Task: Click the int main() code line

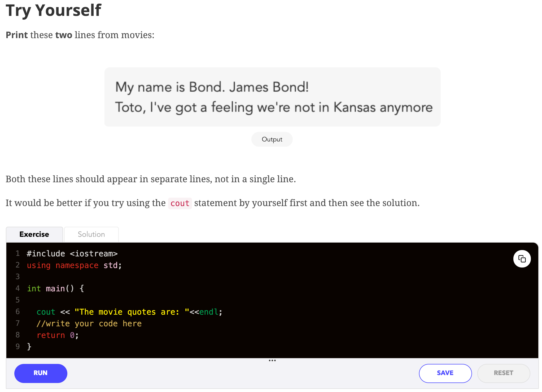Action: (x=56, y=288)
